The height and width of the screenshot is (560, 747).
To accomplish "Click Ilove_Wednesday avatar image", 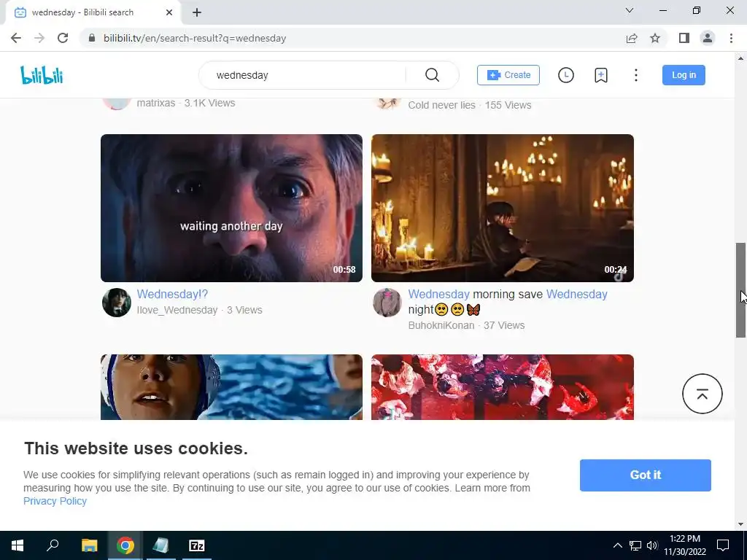I will click(x=116, y=303).
